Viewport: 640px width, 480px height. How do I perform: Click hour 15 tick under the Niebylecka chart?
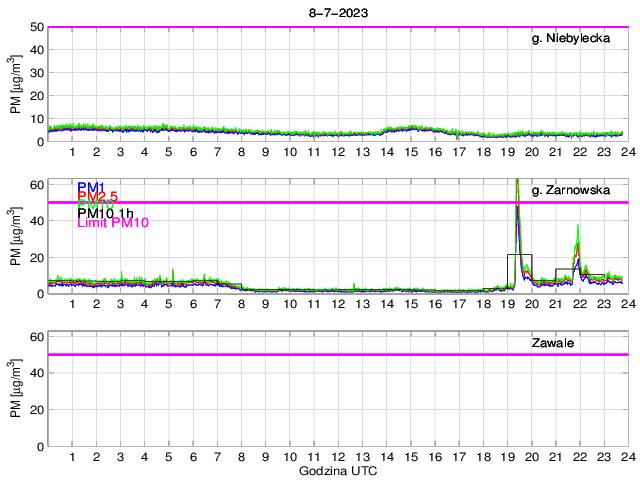click(x=411, y=152)
